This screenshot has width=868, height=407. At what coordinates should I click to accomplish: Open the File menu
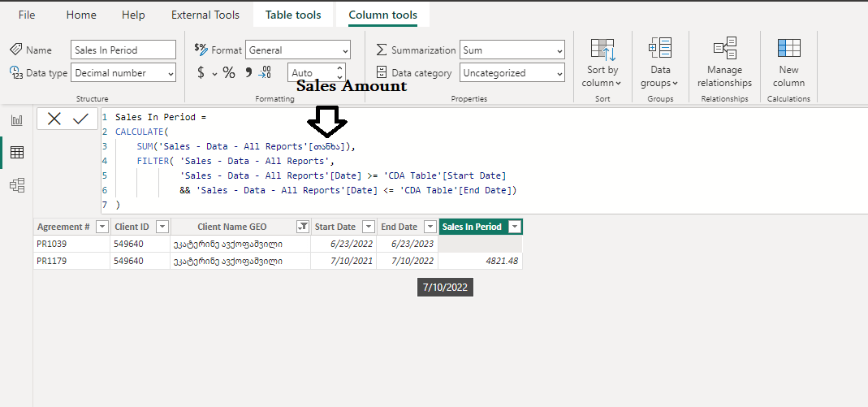[x=27, y=15]
